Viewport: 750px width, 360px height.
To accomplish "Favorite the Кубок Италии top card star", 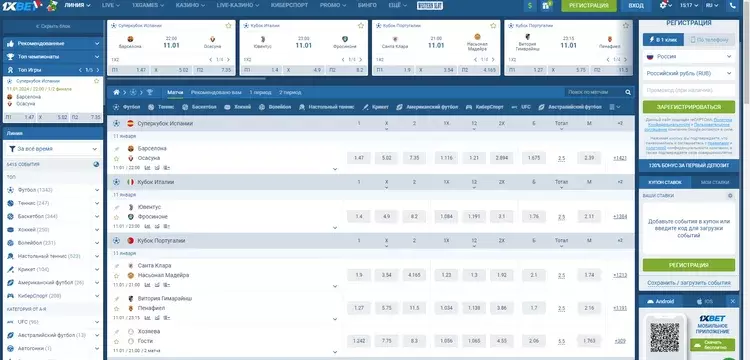I will (x=361, y=25).
